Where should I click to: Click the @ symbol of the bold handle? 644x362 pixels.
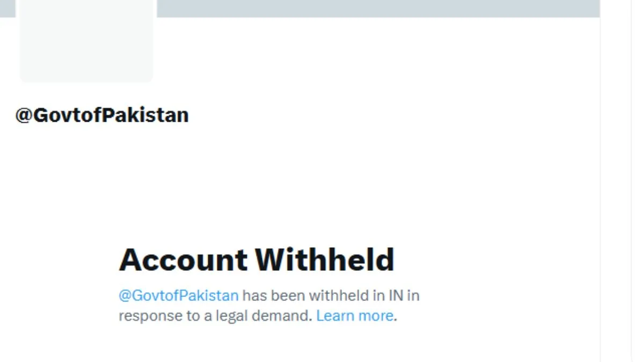click(x=24, y=116)
